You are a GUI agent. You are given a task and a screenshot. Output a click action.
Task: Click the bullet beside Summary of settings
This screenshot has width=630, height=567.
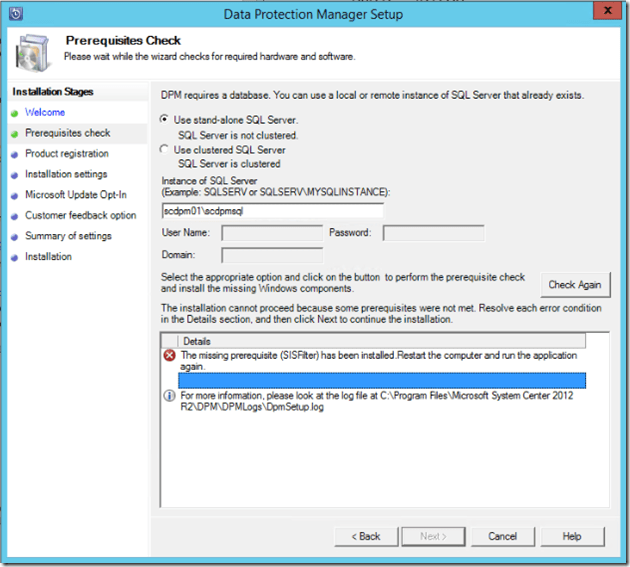click(15, 237)
